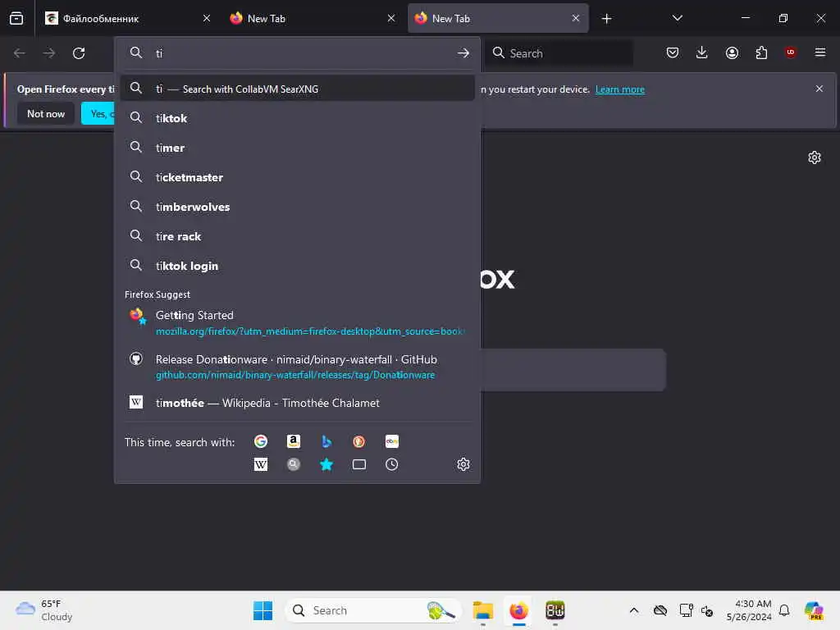
Task: Select tiktok search suggestion
Action: click(297, 118)
